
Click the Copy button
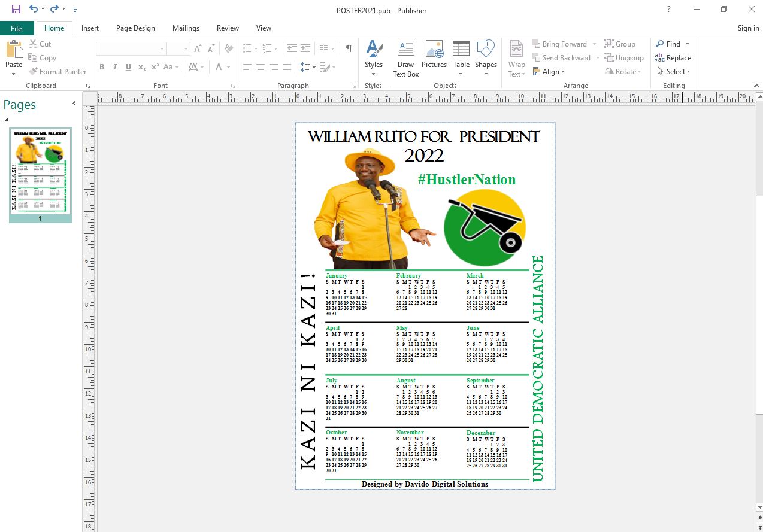coord(43,58)
